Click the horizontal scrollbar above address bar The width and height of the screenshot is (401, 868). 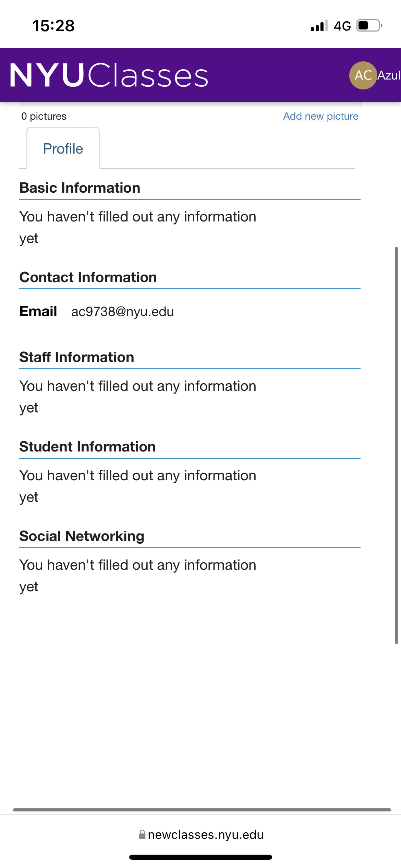pyautogui.click(x=202, y=810)
